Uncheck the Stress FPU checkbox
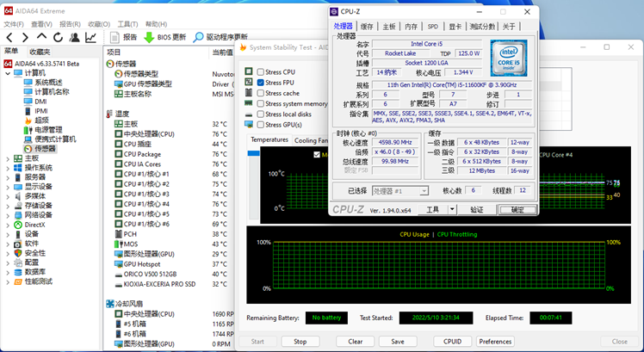 tap(260, 83)
